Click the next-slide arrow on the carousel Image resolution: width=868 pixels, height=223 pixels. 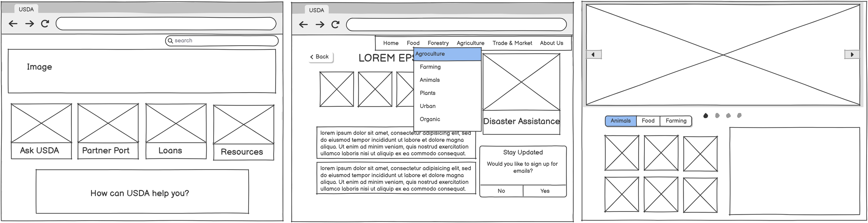[x=852, y=55]
